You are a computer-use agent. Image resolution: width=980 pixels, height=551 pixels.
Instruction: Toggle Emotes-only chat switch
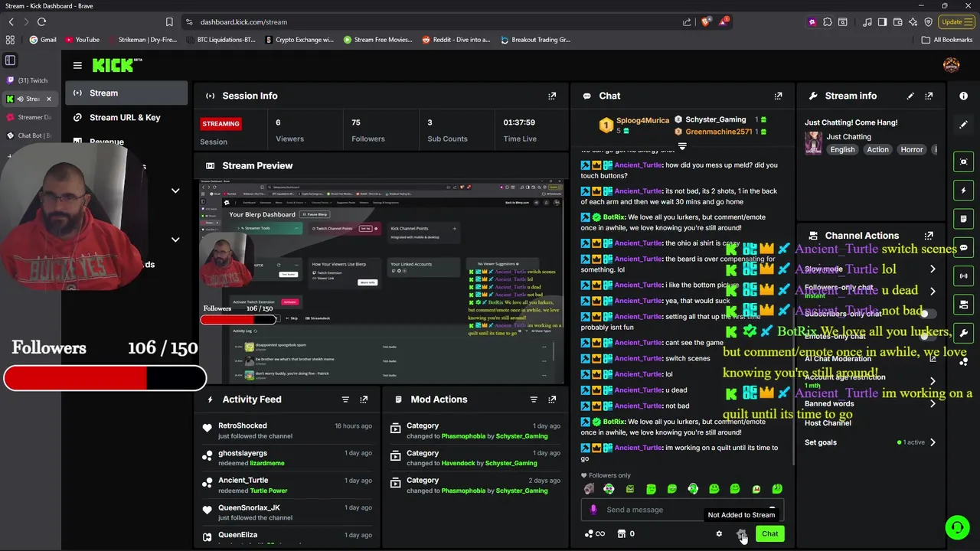[927, 336]
